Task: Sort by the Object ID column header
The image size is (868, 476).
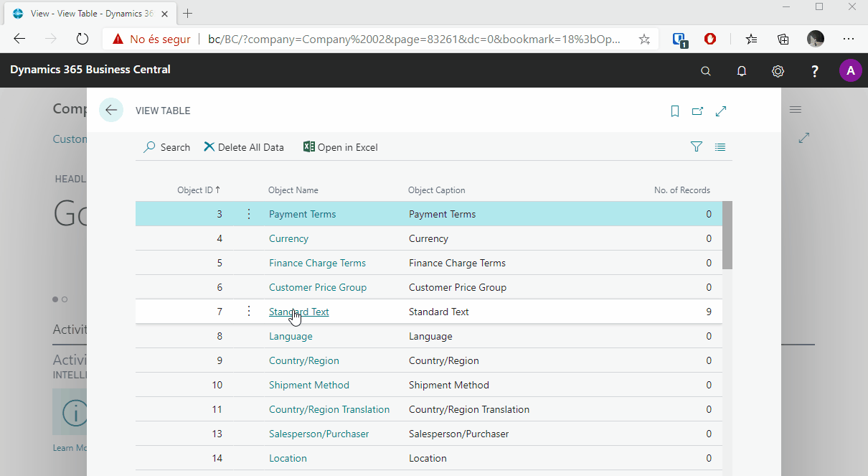Action: [x=199, y=190]
